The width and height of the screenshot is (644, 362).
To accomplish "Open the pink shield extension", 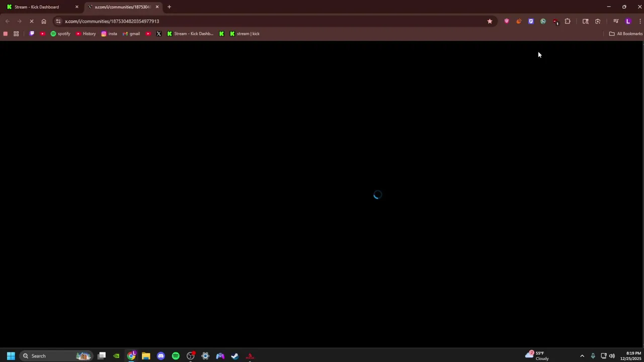I will (x=507, y=21).
